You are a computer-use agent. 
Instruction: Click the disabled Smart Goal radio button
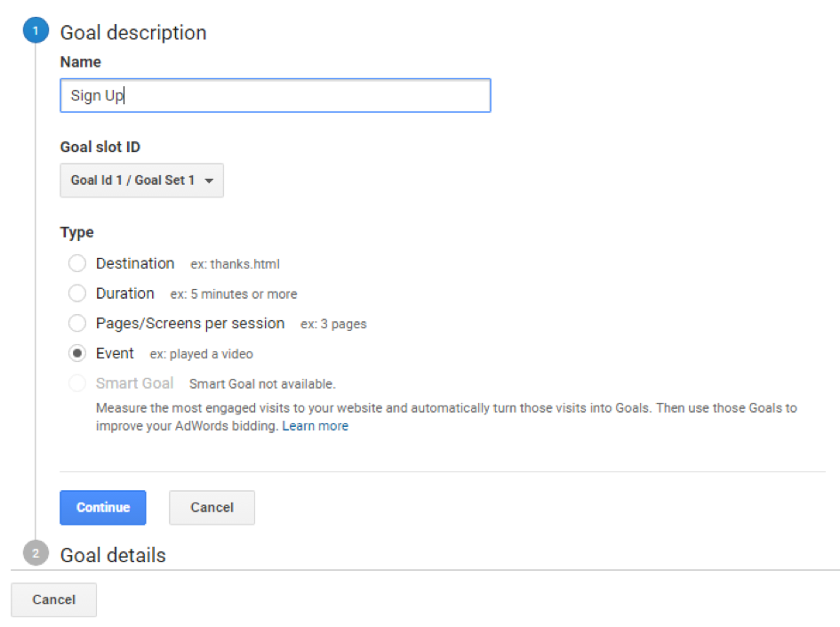pyautogui.click(x=77, y=383)
